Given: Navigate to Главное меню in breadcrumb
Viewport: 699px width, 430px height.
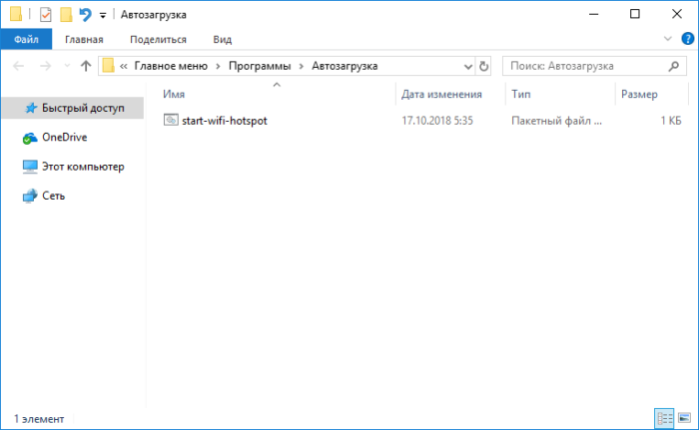Looking at the screenshot, I should pyautogui.click(x=171, y=66).
